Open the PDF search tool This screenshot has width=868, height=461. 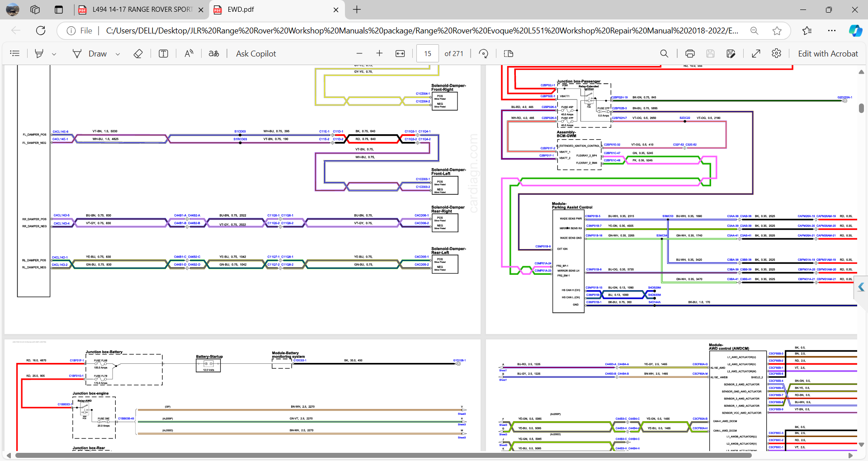tap(664, 53)
